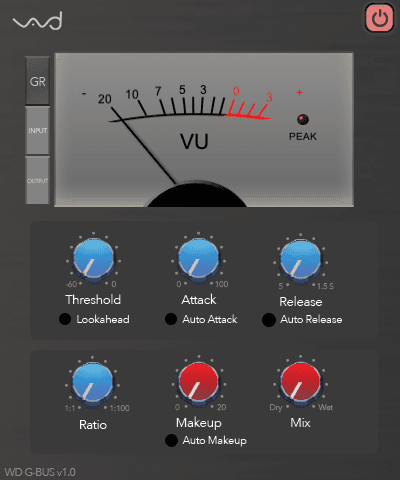Viewport: 400px width, 480px height.
Task: Enable the Lookahead toggle
Action: coord(65,319)
